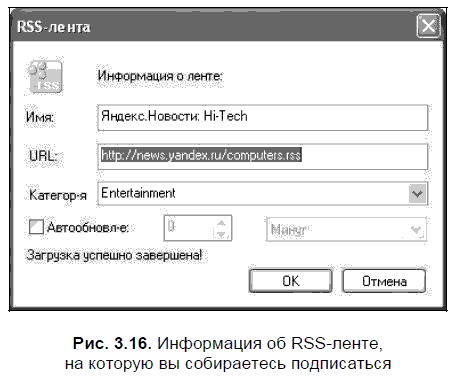
Task: Click the RSS-лента title bar text
Action: point(54,27)
